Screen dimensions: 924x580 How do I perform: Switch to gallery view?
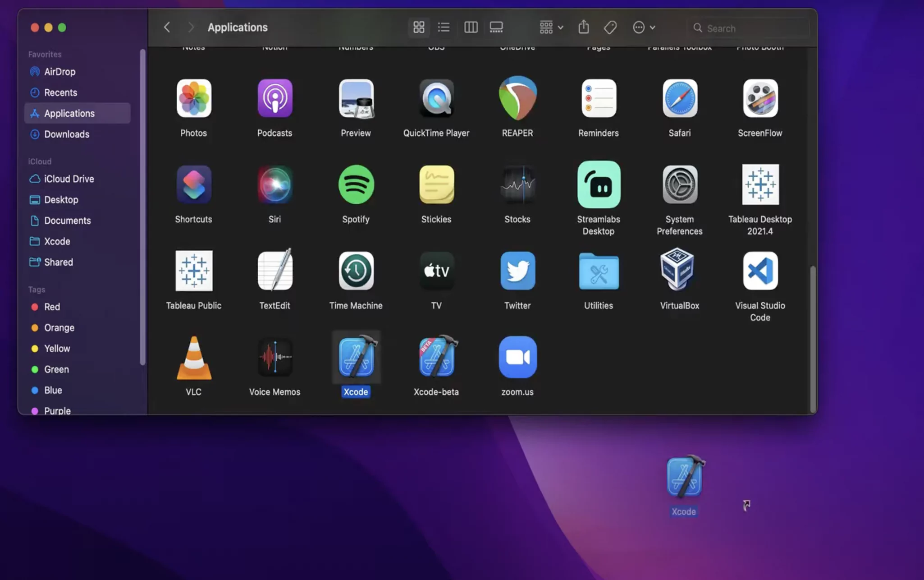coord(496,27)
